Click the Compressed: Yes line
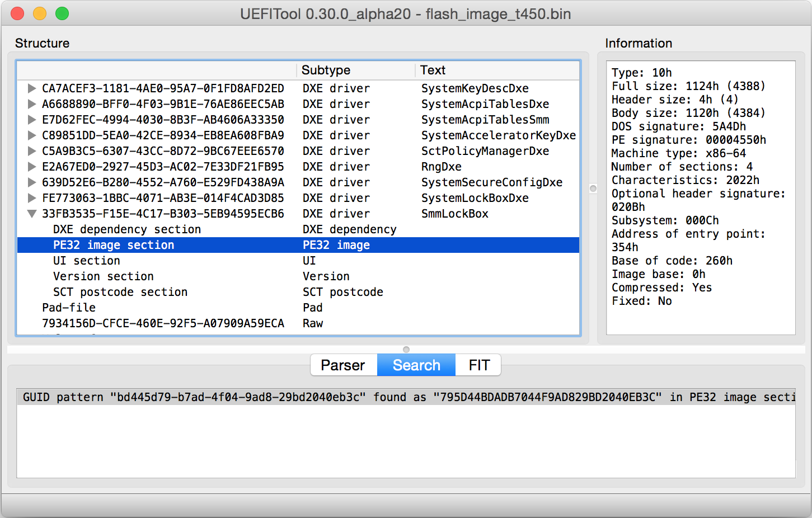Viewport: 812px width, 518px height. [x=661, y=288]
